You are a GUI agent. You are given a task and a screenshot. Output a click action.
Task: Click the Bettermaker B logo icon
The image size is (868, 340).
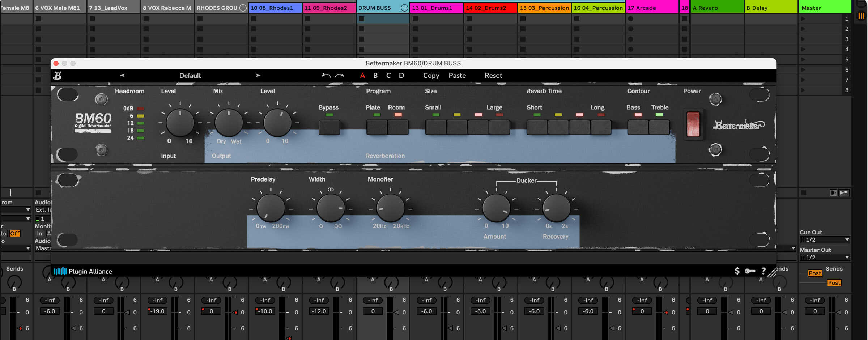click(x=57, y=75)
